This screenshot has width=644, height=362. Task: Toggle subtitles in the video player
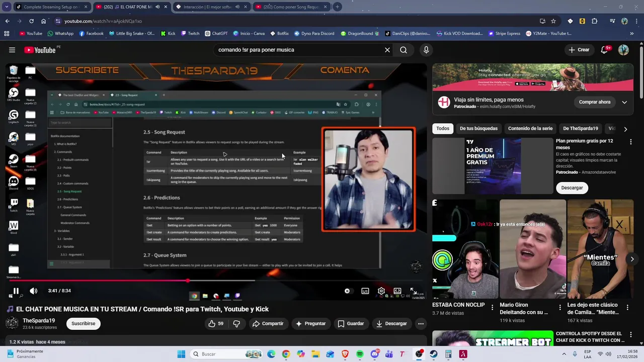365,291
